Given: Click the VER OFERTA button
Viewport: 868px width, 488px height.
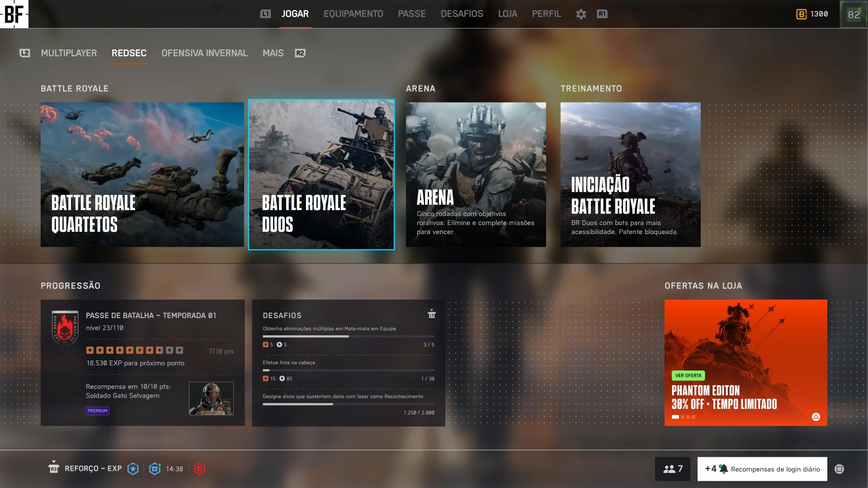Looking at the screenshot, I should coord(688,375).
